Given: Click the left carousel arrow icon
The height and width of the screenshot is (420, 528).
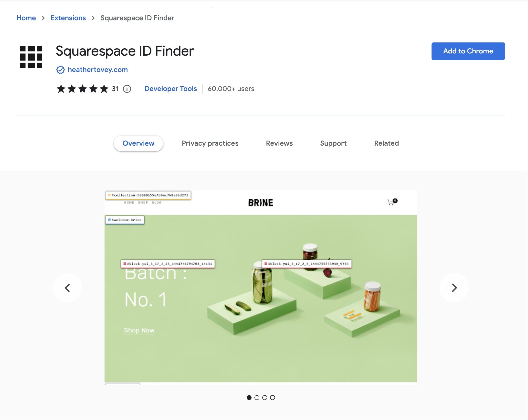Looking at the screenshot, I should point(68,288).
